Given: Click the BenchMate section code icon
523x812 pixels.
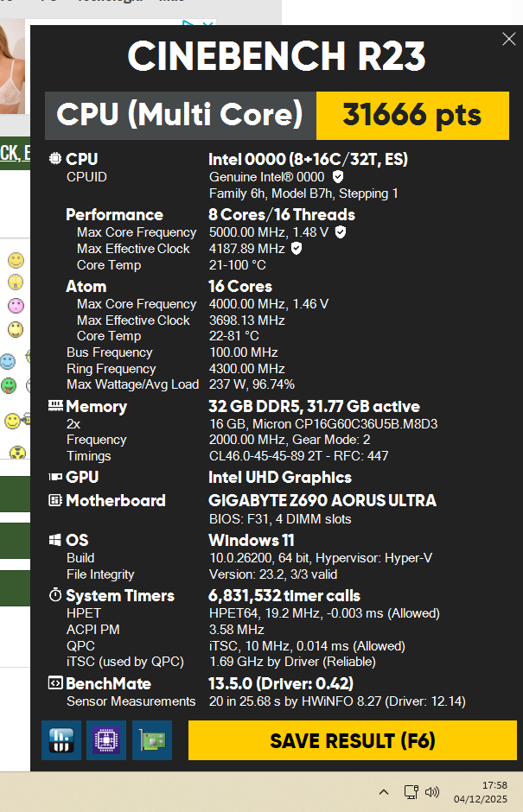Looking at the screenshot, I should pyautogui.click(x=55, y=683).
